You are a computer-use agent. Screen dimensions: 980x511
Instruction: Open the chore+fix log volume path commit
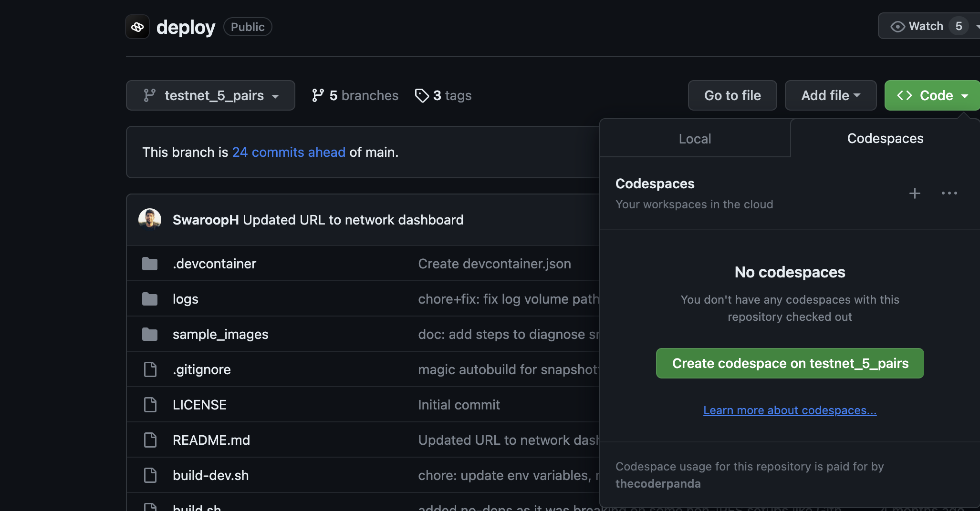point(509,299)
